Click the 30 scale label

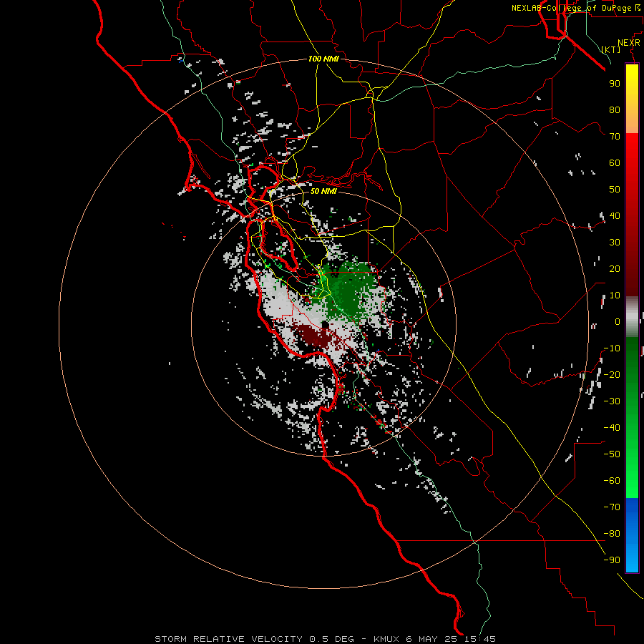pyautogui.click(x=615, y=243)
